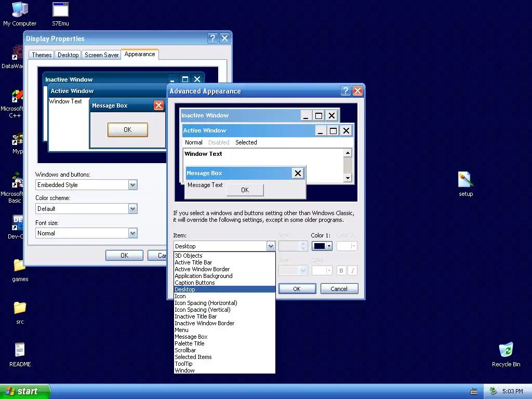Click scrollbar up arrow in preview window

pyautogui.click(x=348, y=153)
